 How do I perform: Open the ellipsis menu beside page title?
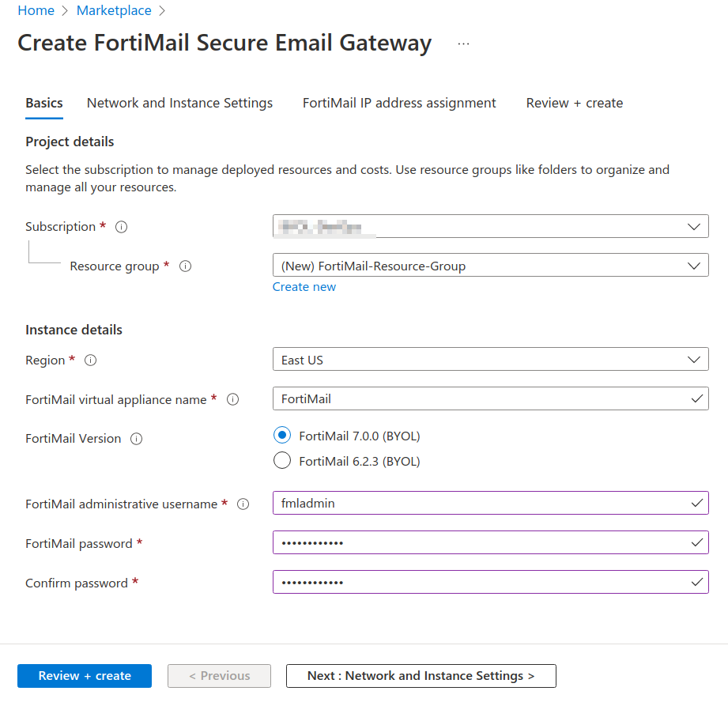coord(463,44)
